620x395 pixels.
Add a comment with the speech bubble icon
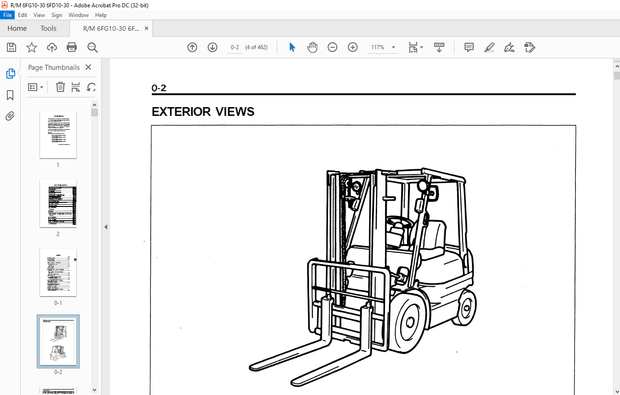pos(469,47)
